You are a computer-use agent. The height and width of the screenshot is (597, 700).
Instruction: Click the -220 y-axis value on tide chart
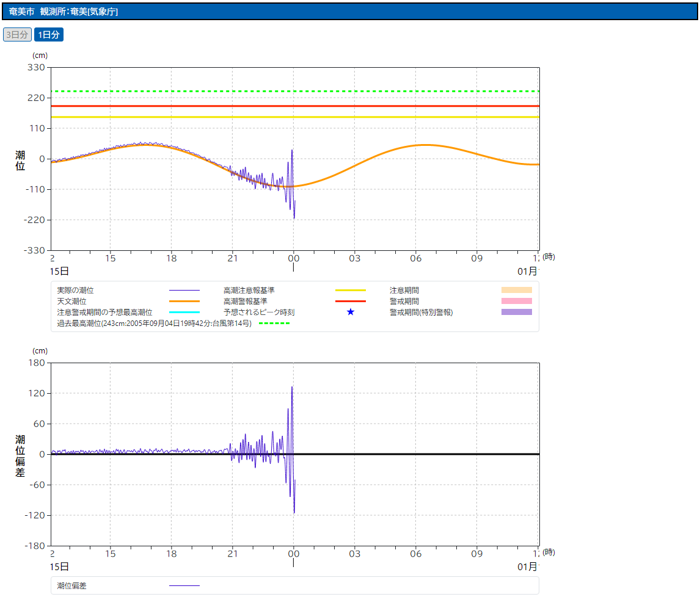pos(34,220)
